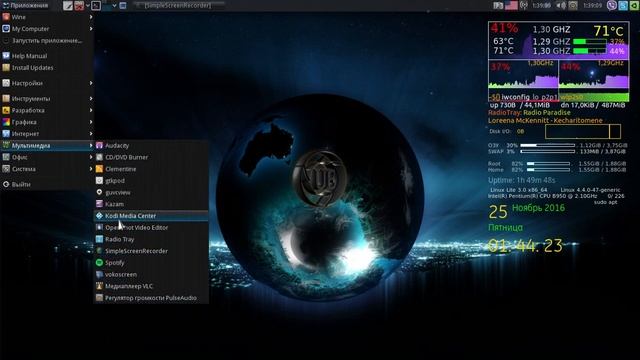The height and width of the screenshot is (360, 640).
Task: Click the Инструменты category icon
Action: tap(6, 99)
